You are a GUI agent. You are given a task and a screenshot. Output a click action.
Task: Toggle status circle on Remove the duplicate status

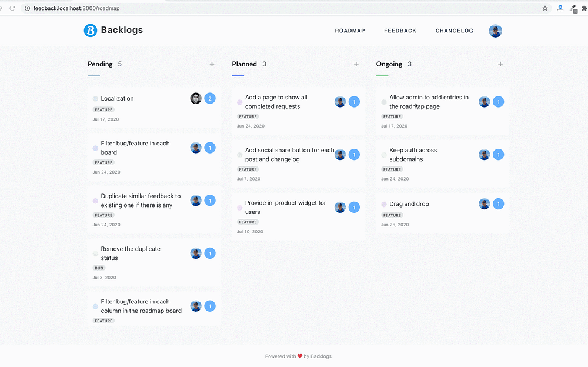coord(95,253)
